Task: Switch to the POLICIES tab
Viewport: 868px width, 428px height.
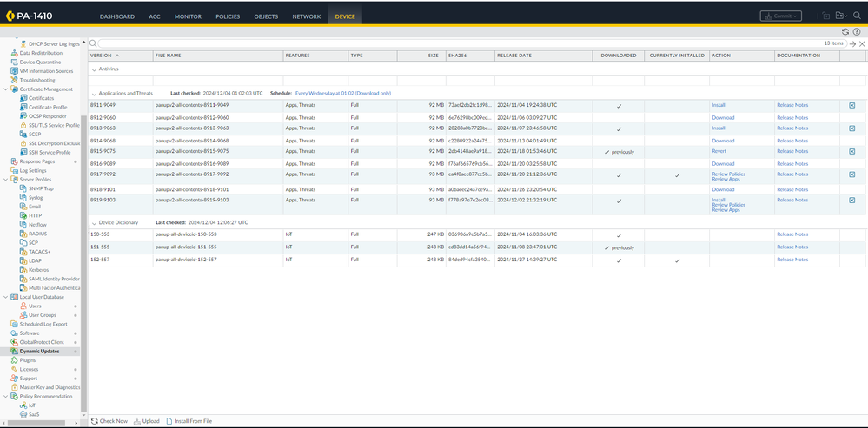Action: 228,16
